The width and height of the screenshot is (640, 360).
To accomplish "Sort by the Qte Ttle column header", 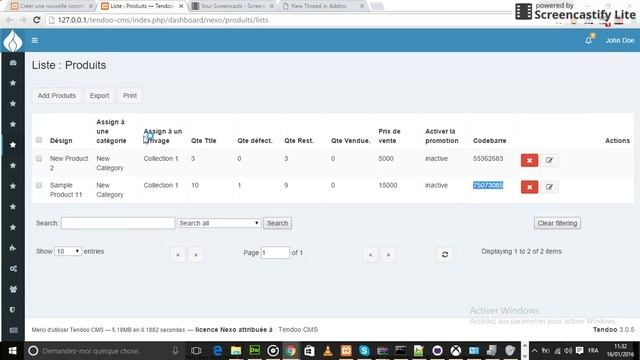I will (x=204, y=140).
